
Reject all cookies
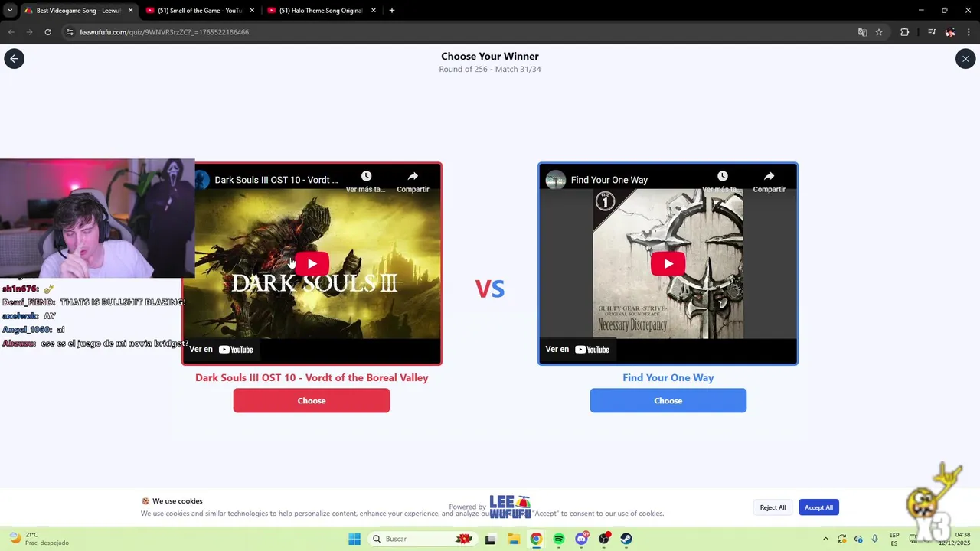(773, 507)
